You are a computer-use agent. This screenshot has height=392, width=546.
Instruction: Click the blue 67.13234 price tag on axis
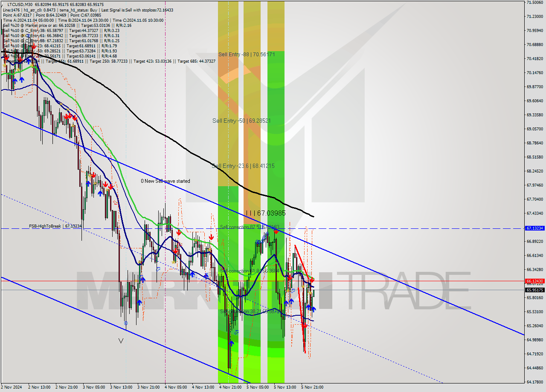[535, 228]
